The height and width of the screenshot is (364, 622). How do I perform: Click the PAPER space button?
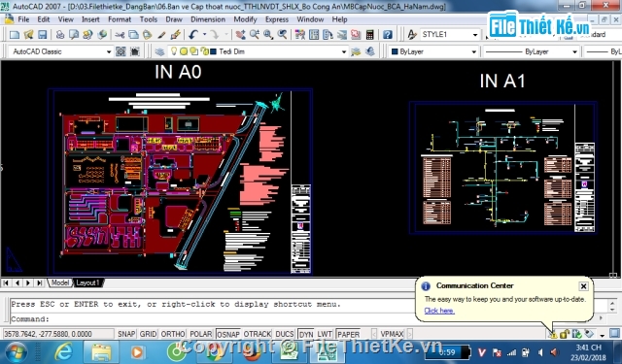pyautogui.click(x=348, y=334)
